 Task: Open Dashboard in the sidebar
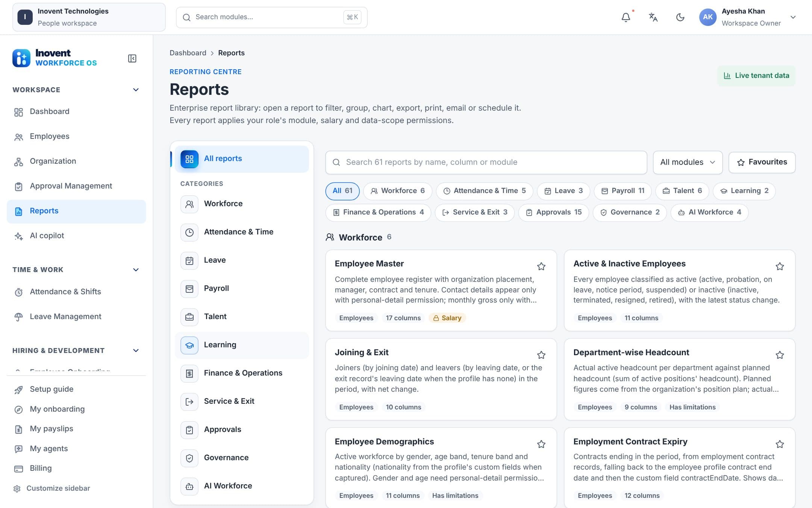coord(76,112)
